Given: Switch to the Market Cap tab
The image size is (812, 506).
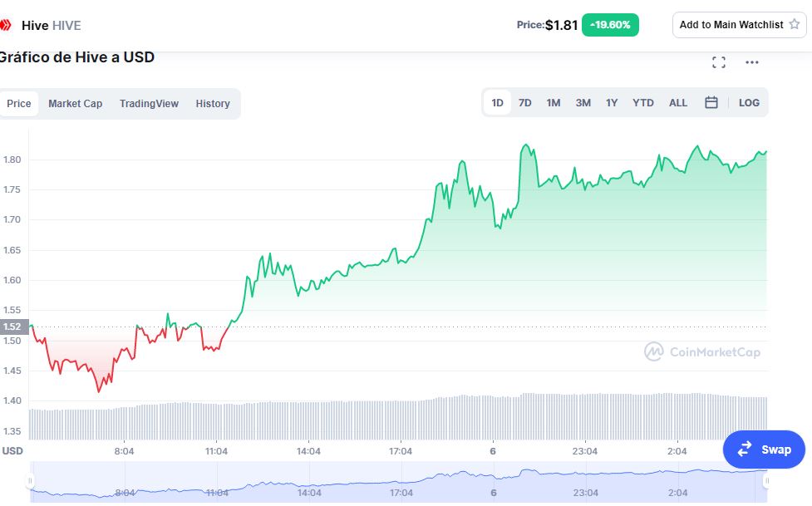Looking at the screenshot, I should pyautogui.click(x=75, y=104).
